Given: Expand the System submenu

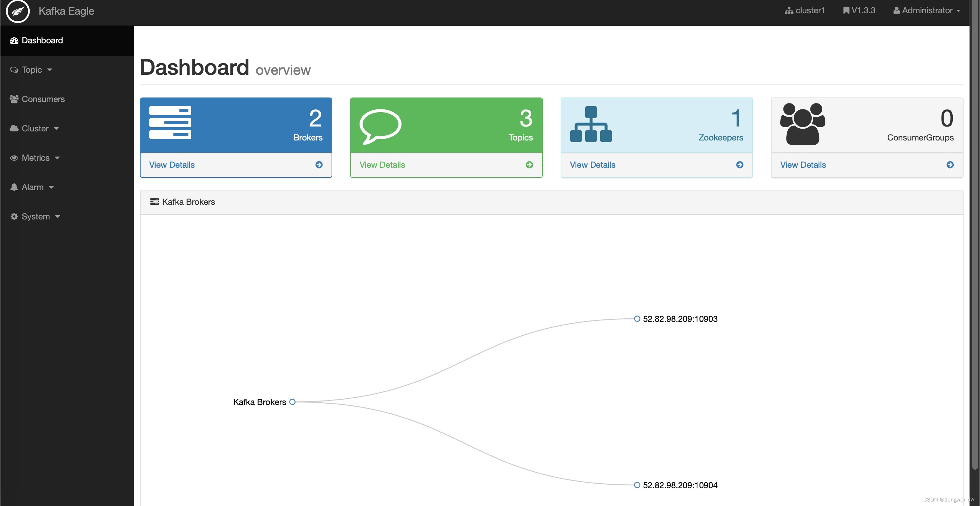Looking at the screenshot, I should (36, 216).
